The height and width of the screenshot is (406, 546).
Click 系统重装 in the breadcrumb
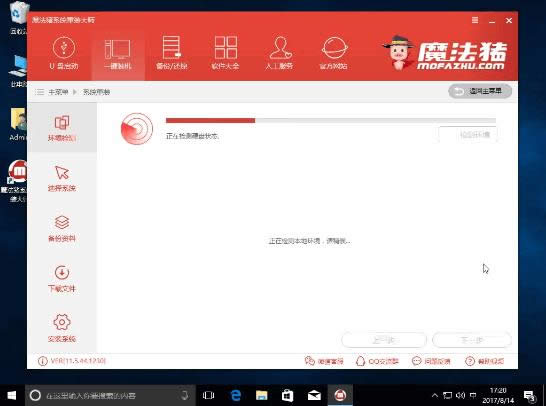point(96,92)
